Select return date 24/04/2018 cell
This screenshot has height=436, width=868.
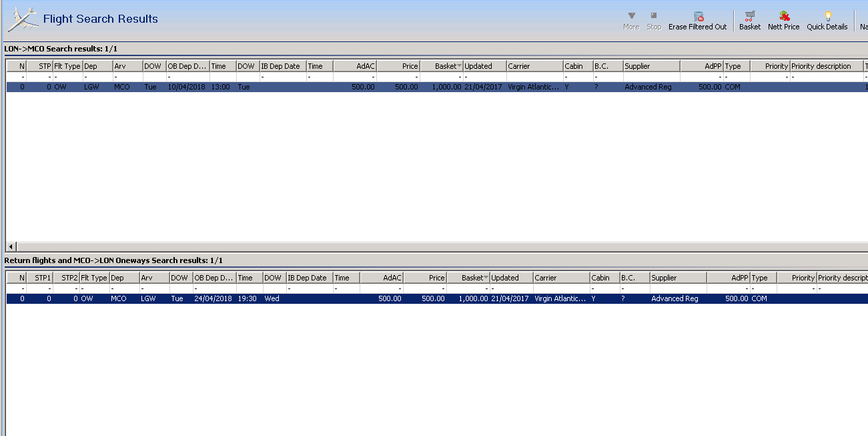tap(215, 298)
